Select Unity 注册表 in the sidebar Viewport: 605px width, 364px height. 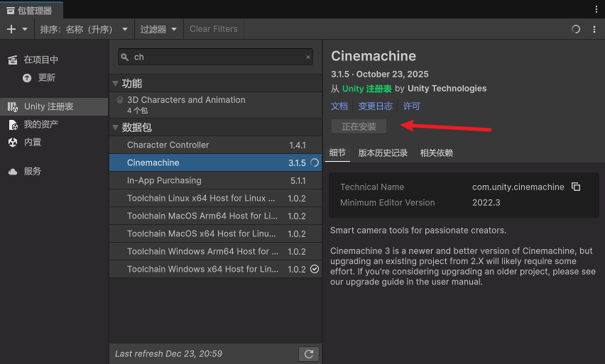tap(54, 106)
